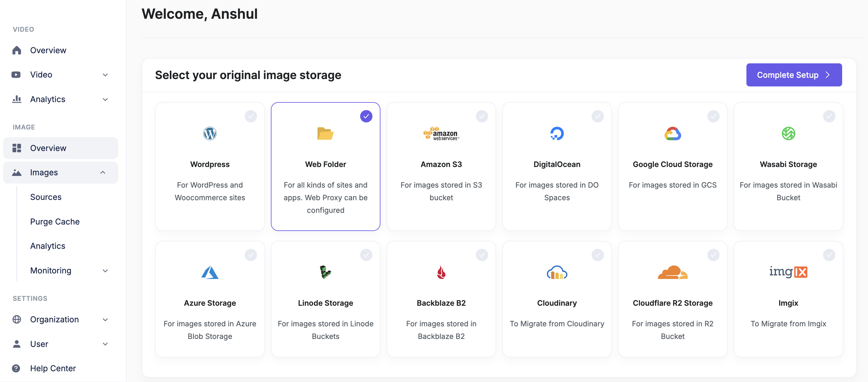Viewport: 868px width, 382px height.
Task: Select the Cloudflare R2 Storage checkmark
Action: pos(713,255)
